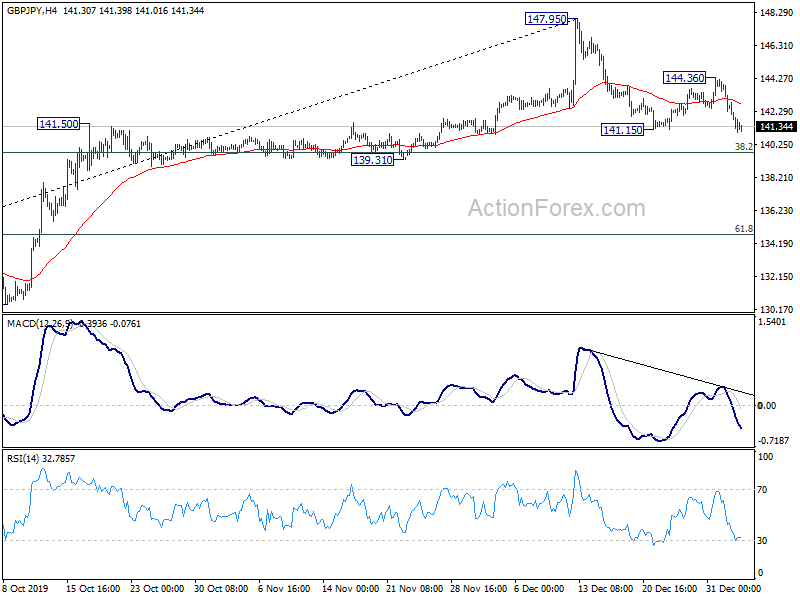The height and width of the screenshot is (600, 800).
Task: Click the 140.250 price axis value
Action: tap(776, 145)
